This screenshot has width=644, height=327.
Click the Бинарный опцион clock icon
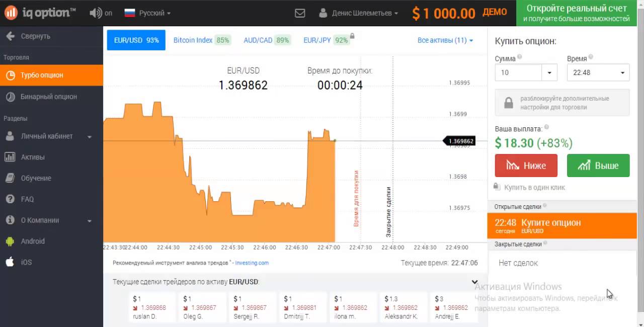(x=10, y=97)
